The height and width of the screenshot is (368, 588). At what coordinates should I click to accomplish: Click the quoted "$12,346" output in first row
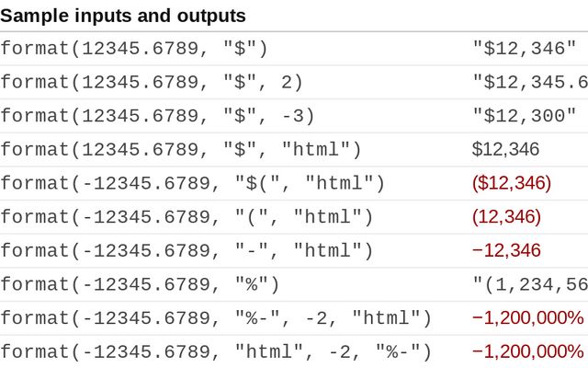click(525, 49)
